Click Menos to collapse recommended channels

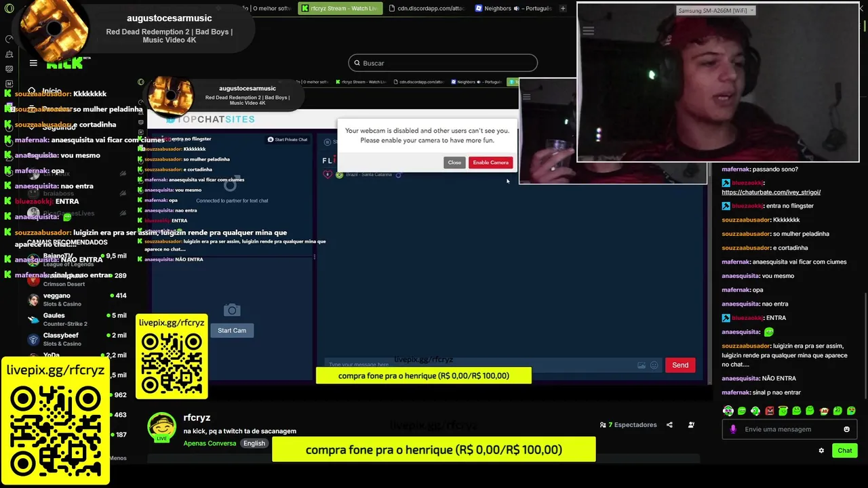click(x=118, y=458)
